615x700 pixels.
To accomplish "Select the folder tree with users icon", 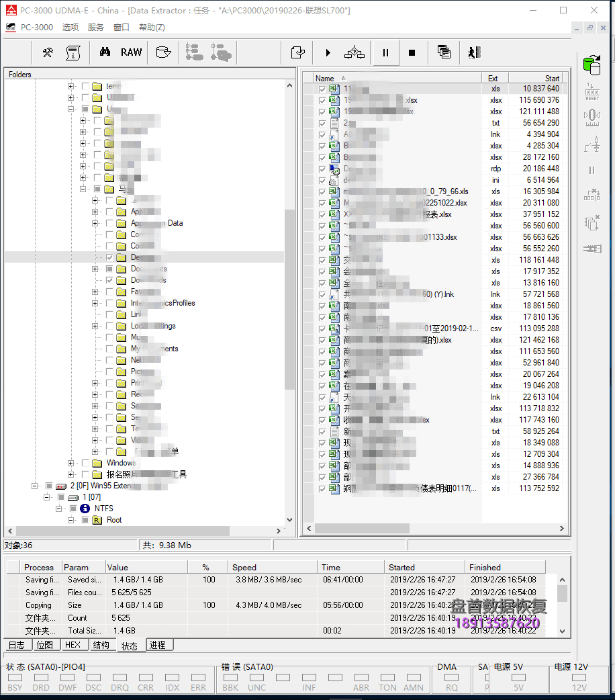I will [x=221, y=52].
